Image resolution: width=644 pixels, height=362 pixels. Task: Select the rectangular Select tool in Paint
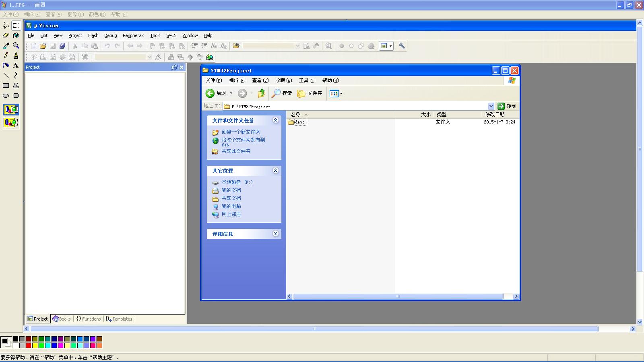16,25
